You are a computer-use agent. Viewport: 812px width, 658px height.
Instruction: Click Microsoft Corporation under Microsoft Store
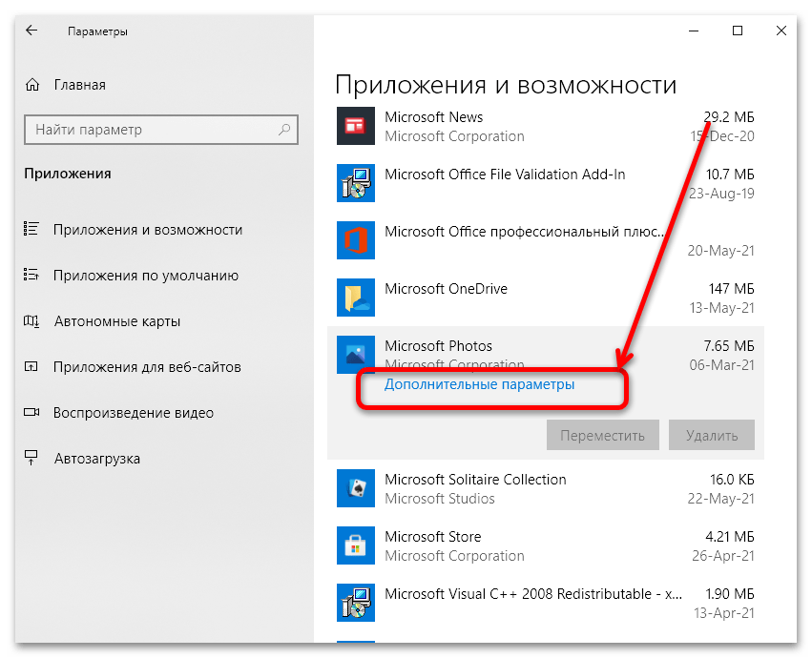(x=455, y=556)
